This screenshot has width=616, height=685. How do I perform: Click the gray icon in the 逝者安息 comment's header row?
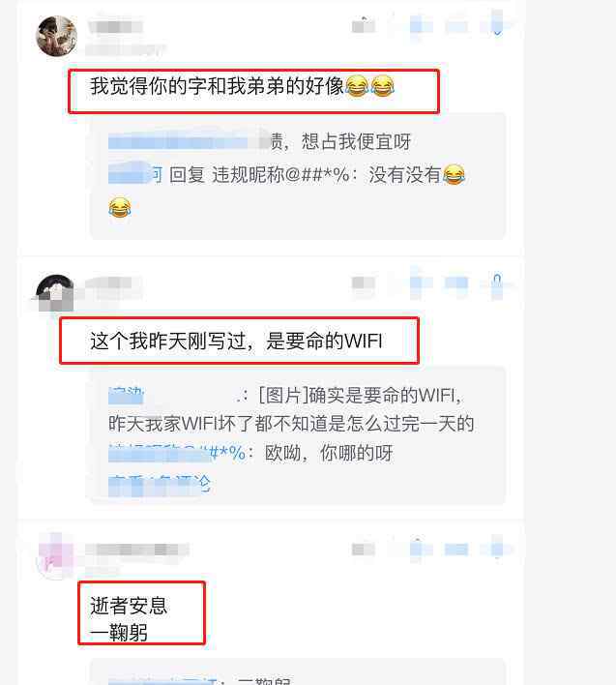click(364, 550)
